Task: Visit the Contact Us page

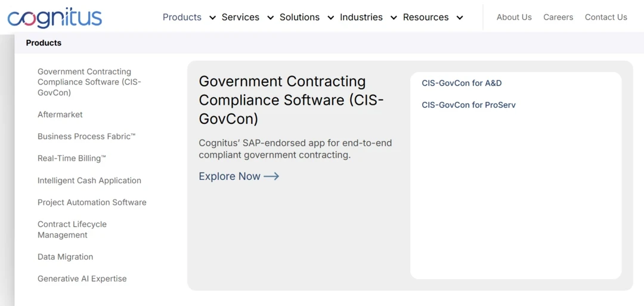Action: coord(606,17)
